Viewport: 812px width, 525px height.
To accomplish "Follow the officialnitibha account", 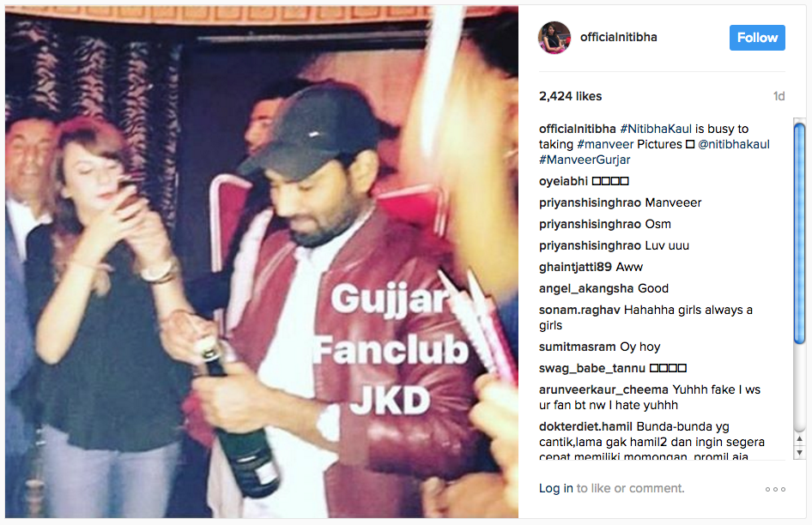I will (x=757, y=38).
